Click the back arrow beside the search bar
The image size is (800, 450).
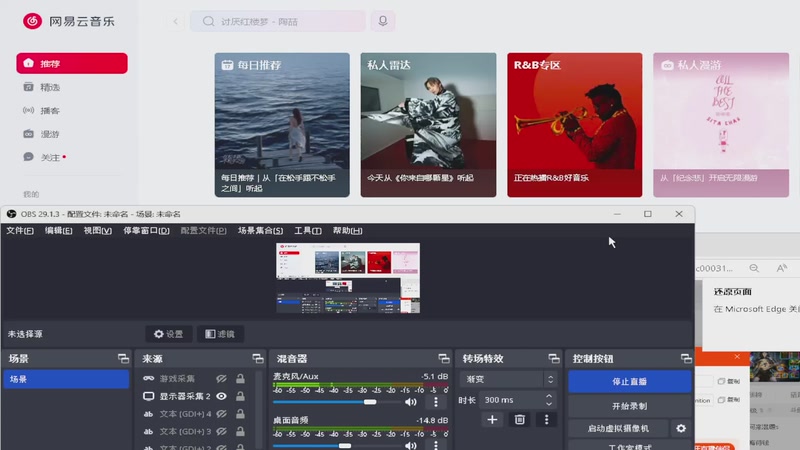point(176,21)
